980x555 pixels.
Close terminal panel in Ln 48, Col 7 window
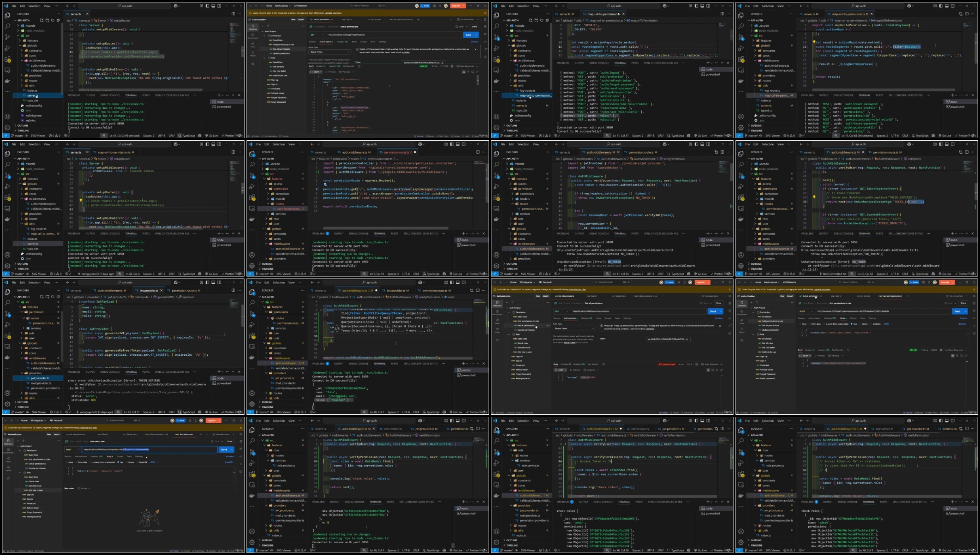[483, 363]
